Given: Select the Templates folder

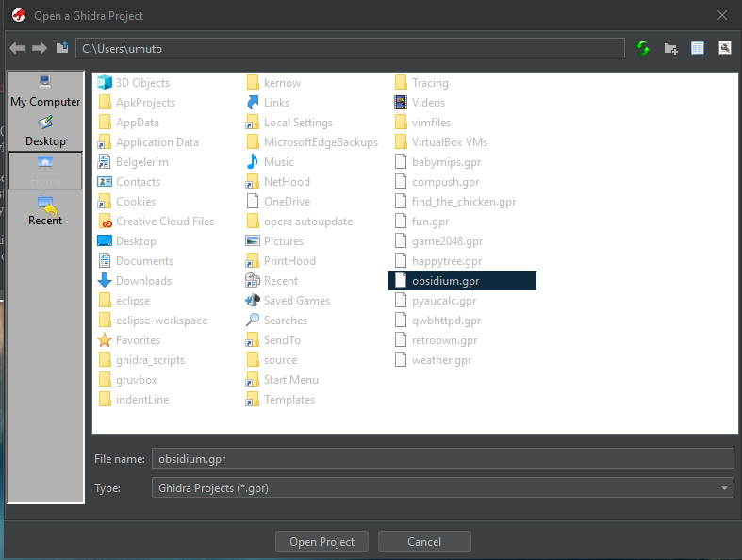Looking at the screenshot, I should 281,400.
